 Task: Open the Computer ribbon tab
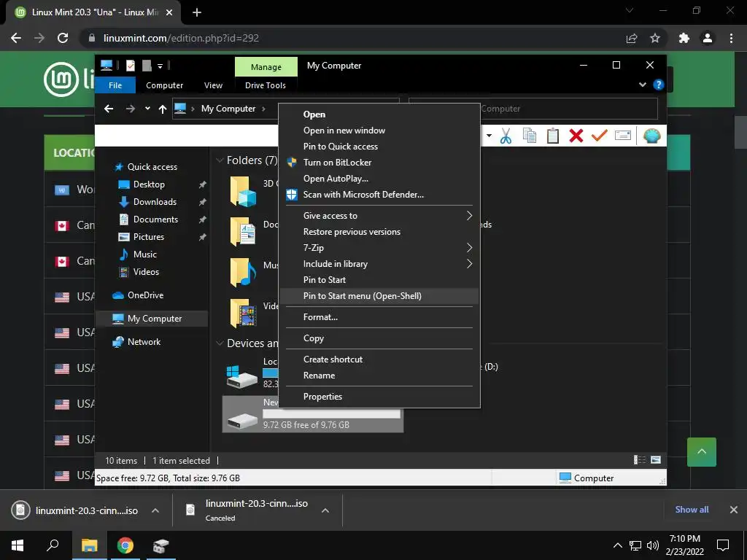coord(164,85)
